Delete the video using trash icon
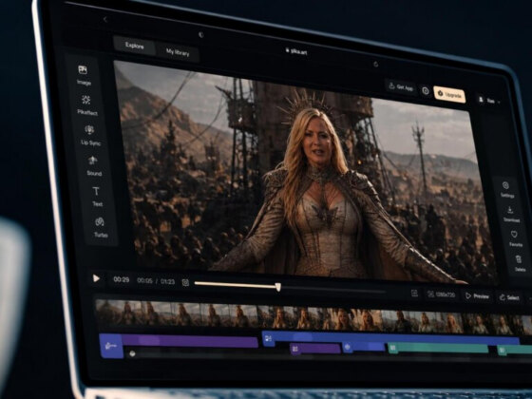 [x=519, y=263]
